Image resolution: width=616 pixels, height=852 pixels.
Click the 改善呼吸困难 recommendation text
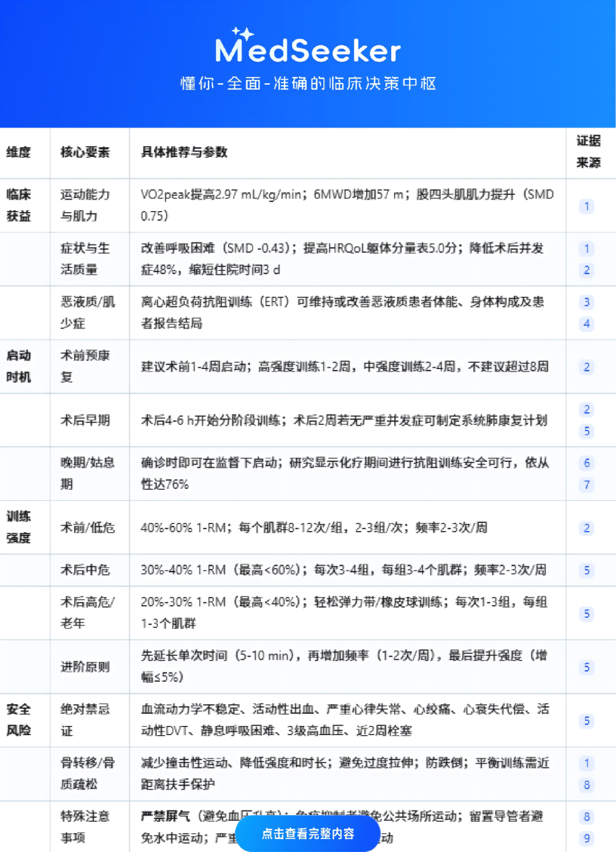(342, 259)
